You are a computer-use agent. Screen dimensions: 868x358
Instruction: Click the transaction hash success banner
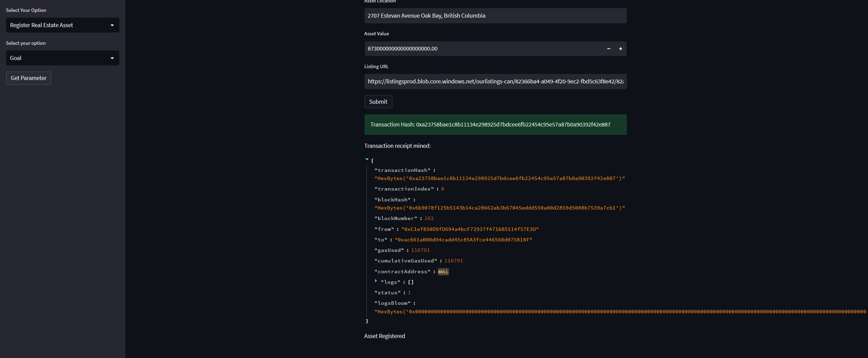click(495, 124)
